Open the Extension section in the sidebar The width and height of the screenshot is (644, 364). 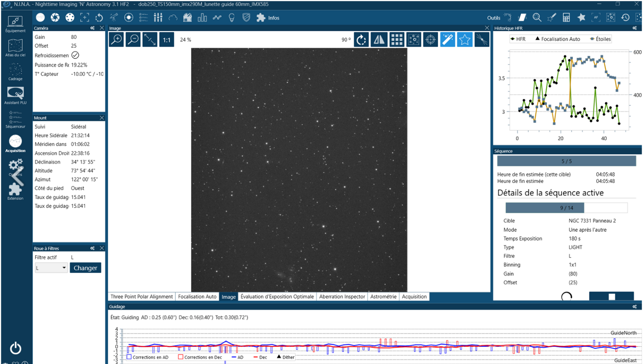15,191
